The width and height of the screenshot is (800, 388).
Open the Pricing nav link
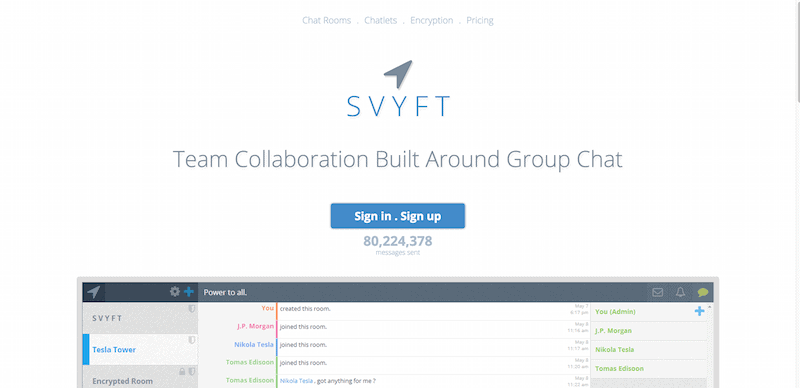(480, 20)
